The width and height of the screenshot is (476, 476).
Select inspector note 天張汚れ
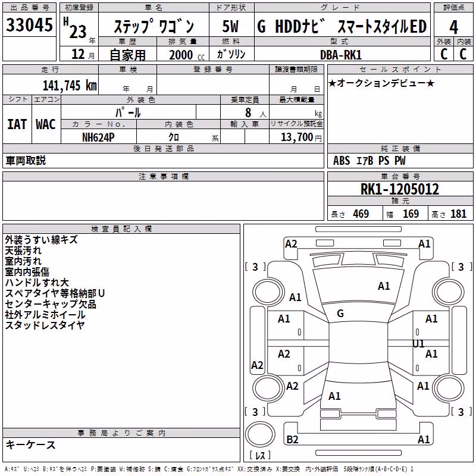[x=23, y=250]
